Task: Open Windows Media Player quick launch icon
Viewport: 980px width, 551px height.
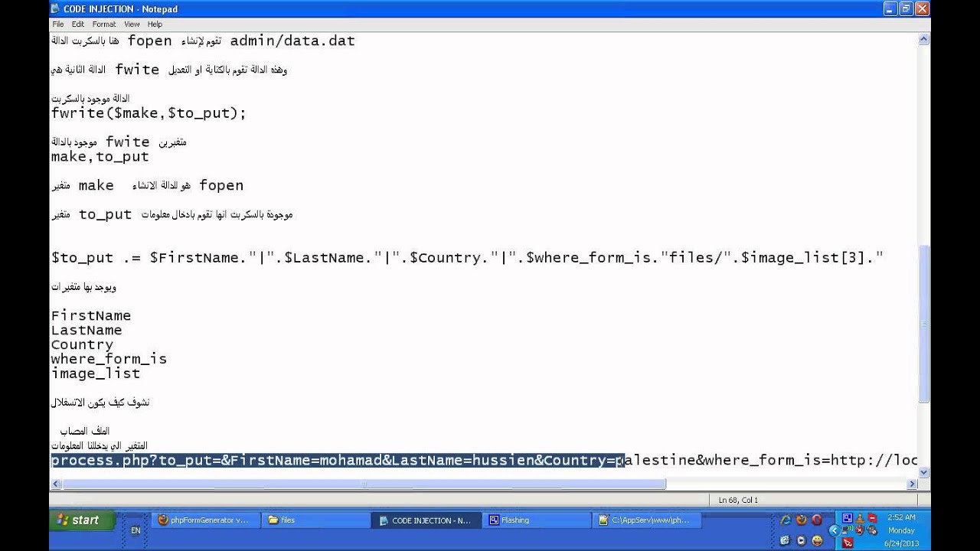Action: pos(802,540)
